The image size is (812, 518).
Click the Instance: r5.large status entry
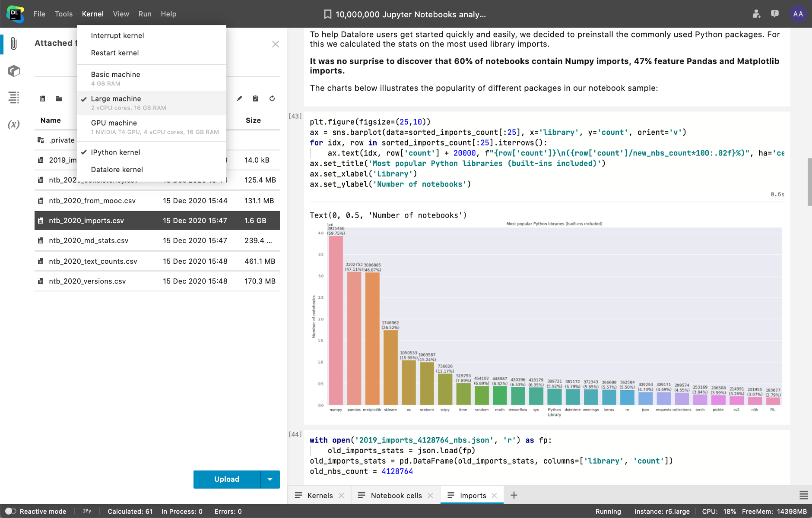pos(662,511)
